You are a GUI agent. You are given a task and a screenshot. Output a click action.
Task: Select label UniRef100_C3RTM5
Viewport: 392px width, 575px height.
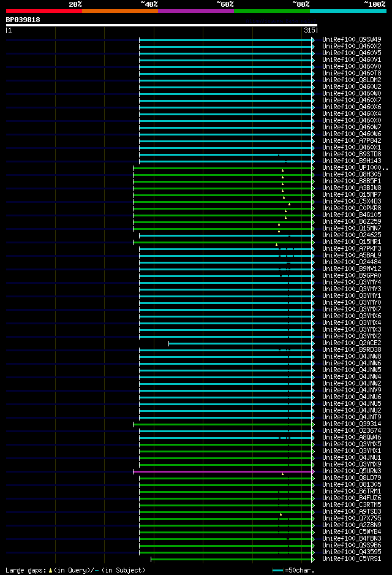tap(352, 505)
